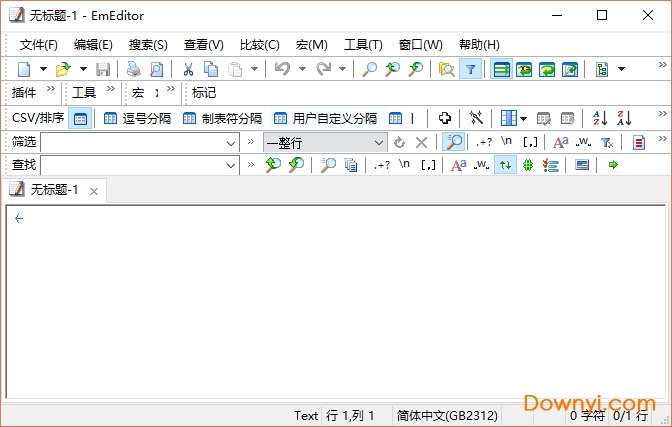
Task: Toggle whole word (w) in the 查找 bar
Action: 481,165
